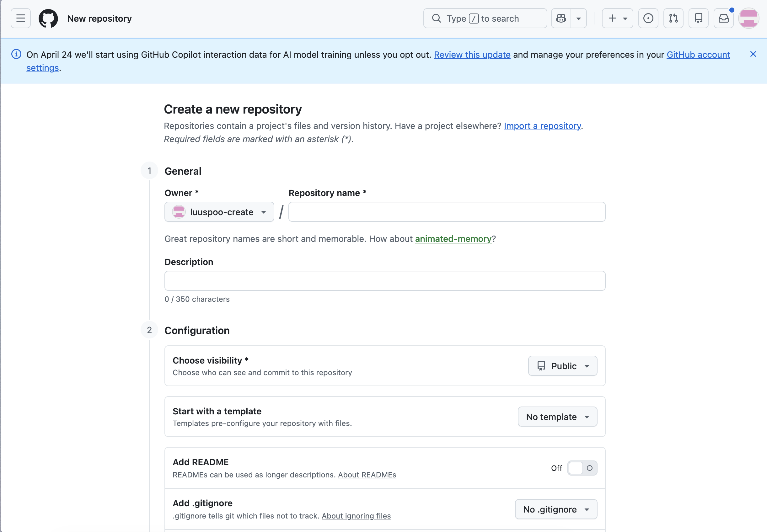Change visibility using the Public dropdown
This screenshot has width=767, height=532.
click(x=562, y=366)
